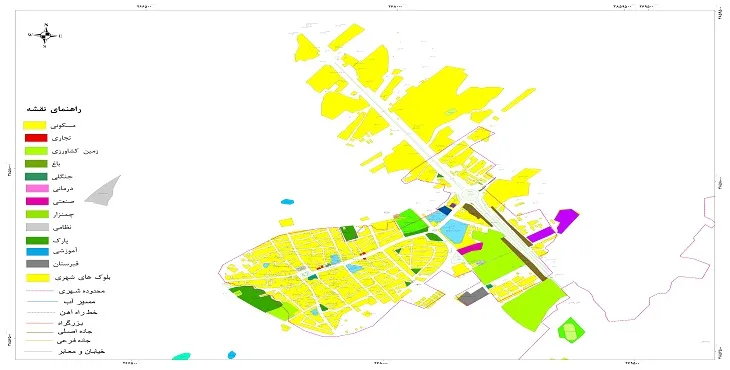This screenshot has width=730, height=370.
Task: Click the درمانی legend label
Action: tap(63, 188)
